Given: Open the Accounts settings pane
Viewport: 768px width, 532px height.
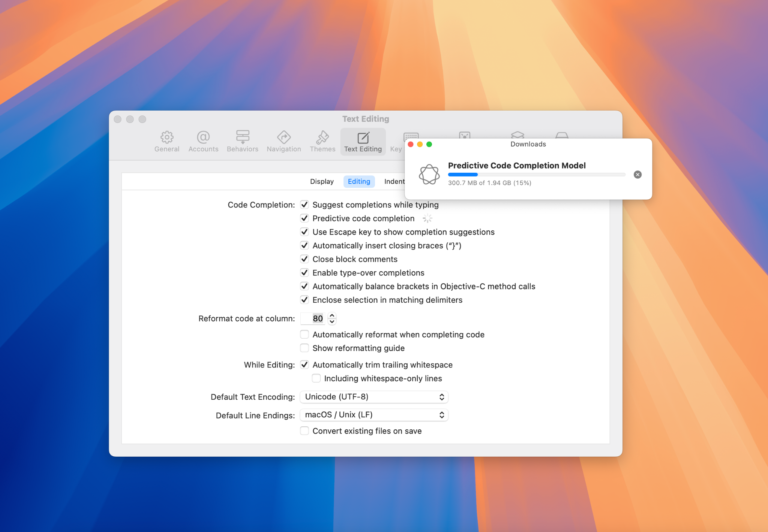Looking at the screenshot, I should point(203,141).
